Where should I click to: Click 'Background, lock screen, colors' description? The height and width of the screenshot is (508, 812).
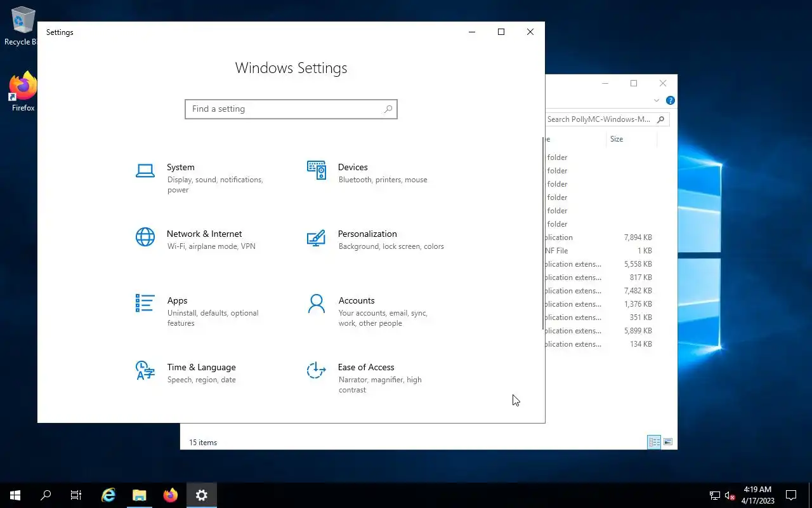tap(391, 246)
